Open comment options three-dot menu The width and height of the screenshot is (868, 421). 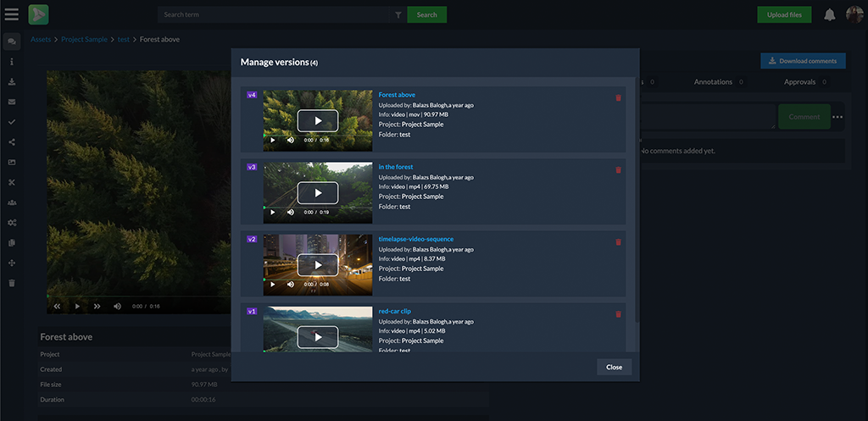(x=837, y=117)
